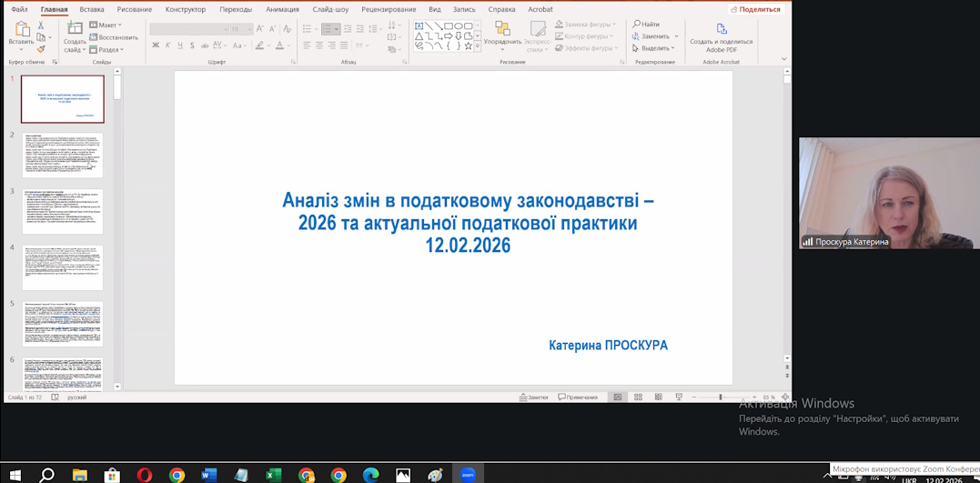The height and width of the screenshot is (483, 980).
Task: Click the Share (Поделиться) button
Action: 755,9
